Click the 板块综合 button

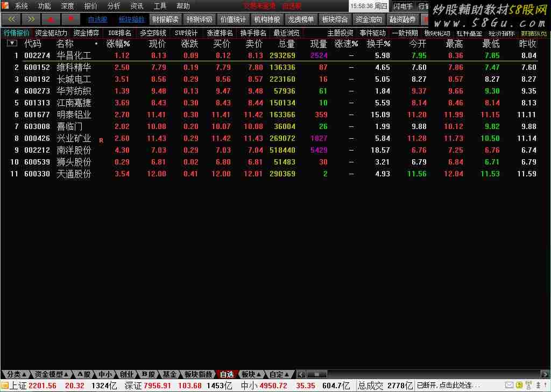click(335, 20)
